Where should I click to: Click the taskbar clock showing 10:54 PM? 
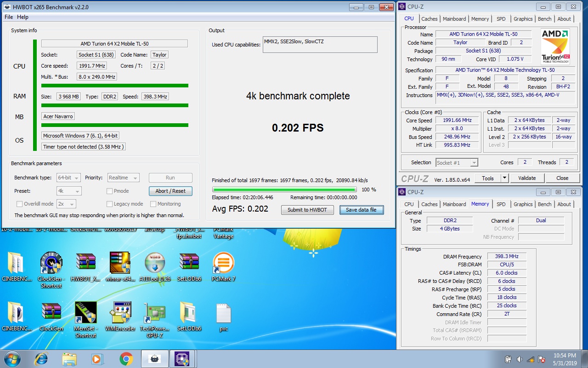tap(565, 359)
